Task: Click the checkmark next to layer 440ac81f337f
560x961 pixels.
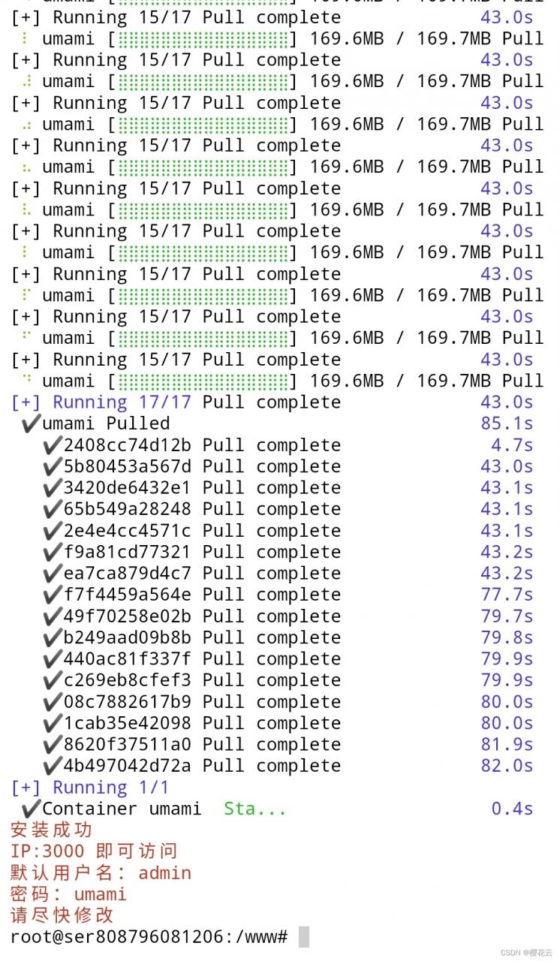Action: (x=52, y=659)
